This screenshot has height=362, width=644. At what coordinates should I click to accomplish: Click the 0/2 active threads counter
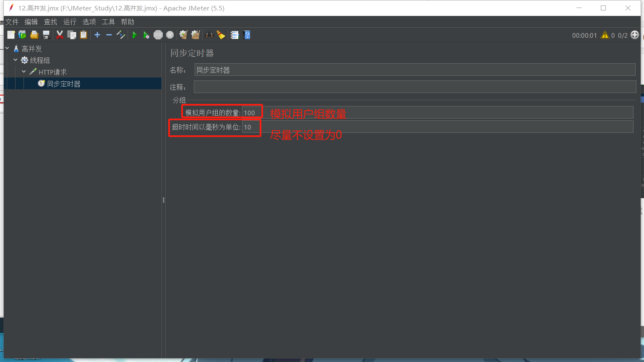click(x=623, y=36)
